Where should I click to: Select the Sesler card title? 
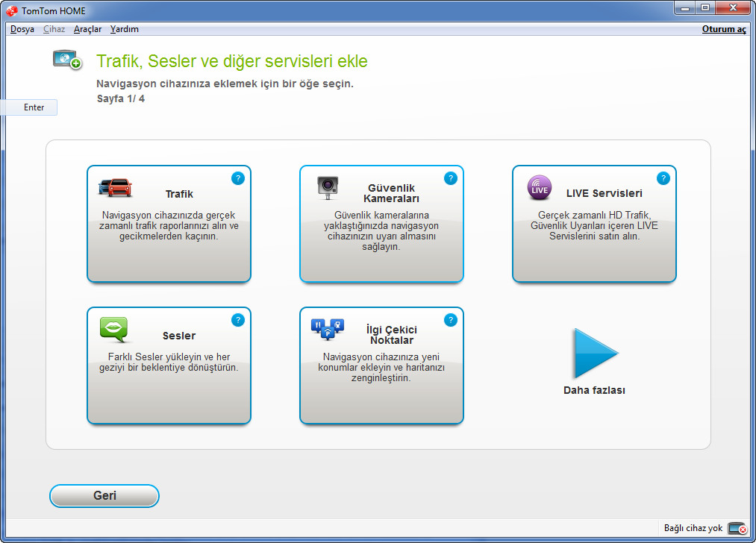tap(179, 336)
